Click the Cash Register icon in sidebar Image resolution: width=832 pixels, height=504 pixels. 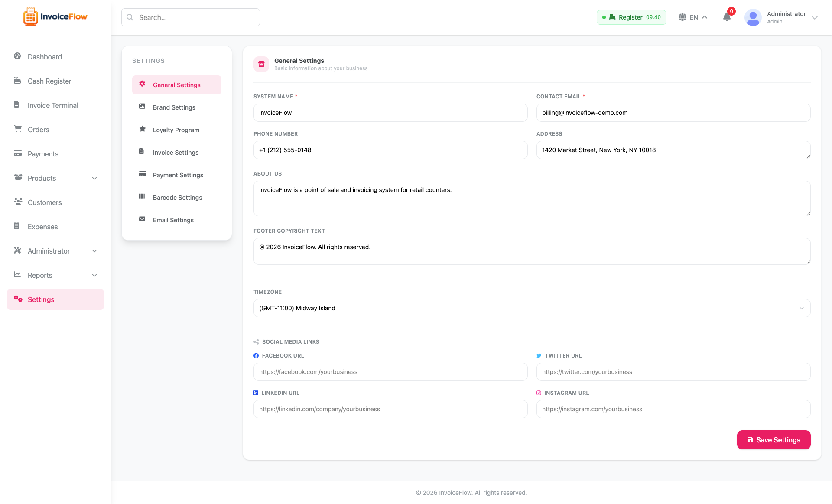pyautogui.click(x=17, y=81)
